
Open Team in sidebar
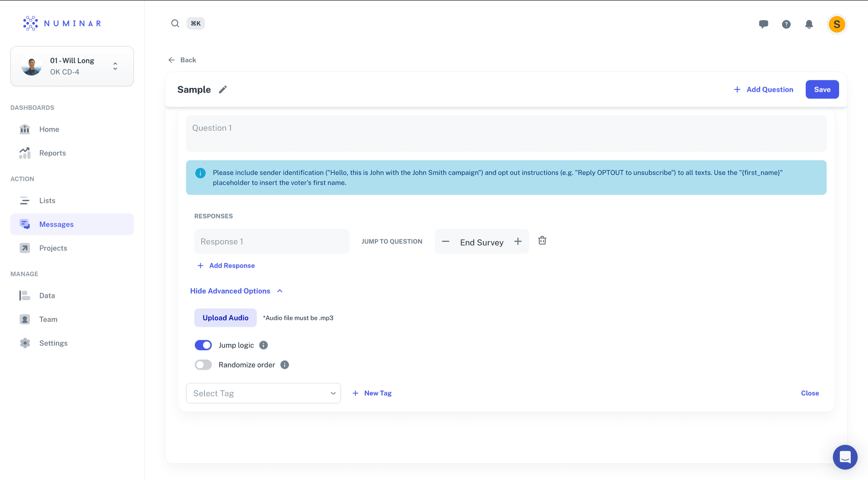coord(72,320)
